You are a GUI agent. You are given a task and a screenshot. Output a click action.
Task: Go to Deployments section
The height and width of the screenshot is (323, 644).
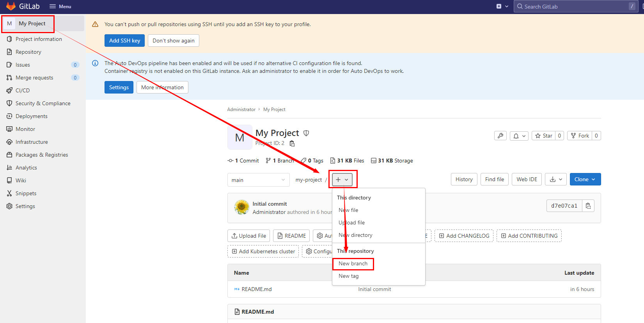(x=31, y=116)
